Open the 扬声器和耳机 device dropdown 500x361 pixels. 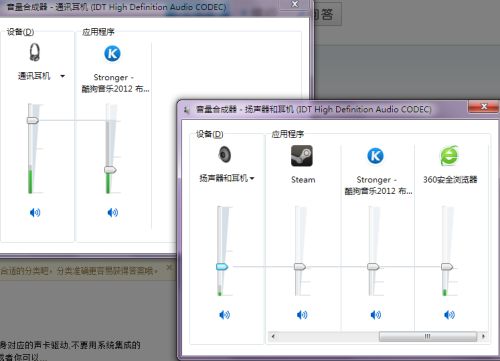[252, 178]
